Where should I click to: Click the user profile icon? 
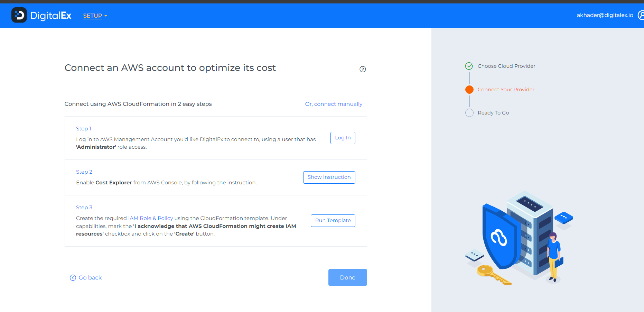(641, 15)
